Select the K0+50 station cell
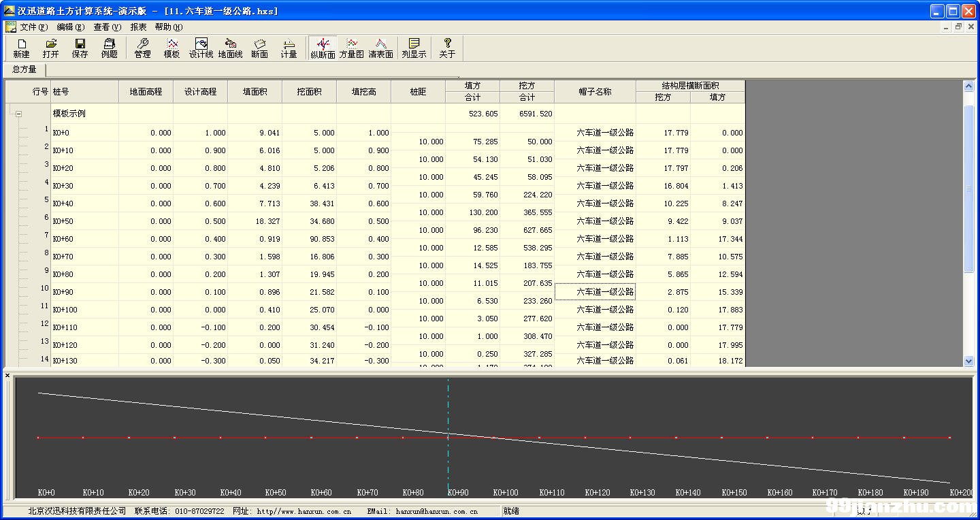This screenshot has width=980, height=520. pos(85,221)
